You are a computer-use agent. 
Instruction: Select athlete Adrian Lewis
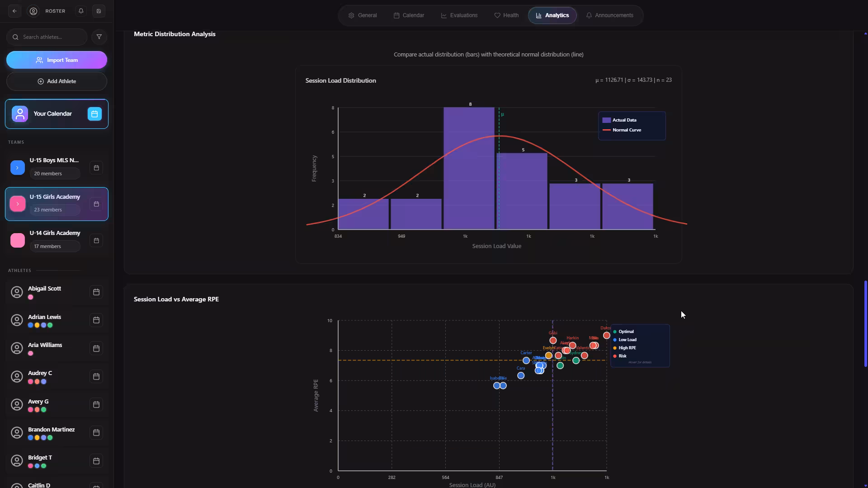coord(57,320)
